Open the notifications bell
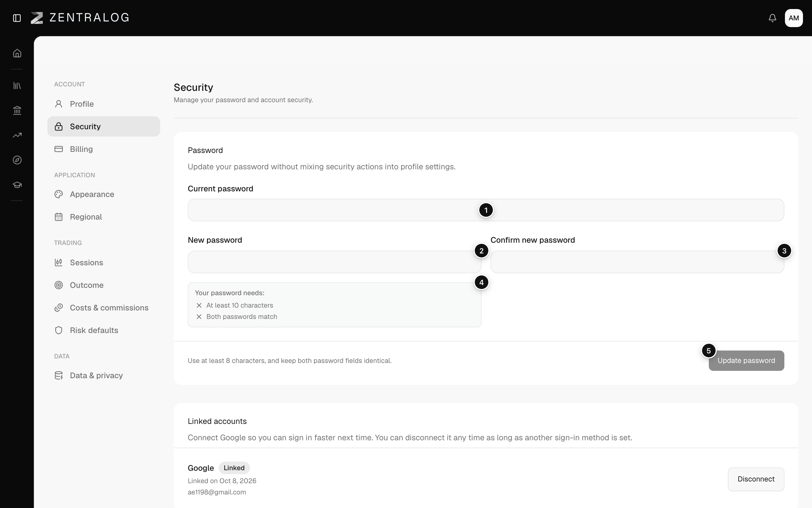 pyautogui.click(x=773, y=18)
